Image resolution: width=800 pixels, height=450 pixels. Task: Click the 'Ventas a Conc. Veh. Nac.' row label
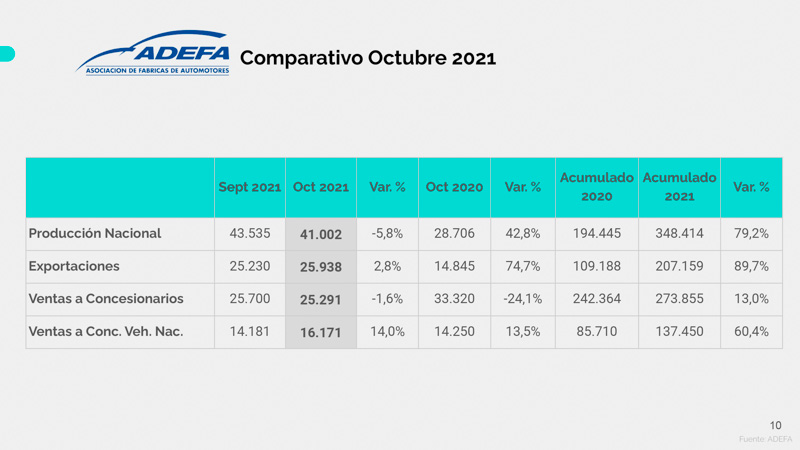tap(106, 332)
